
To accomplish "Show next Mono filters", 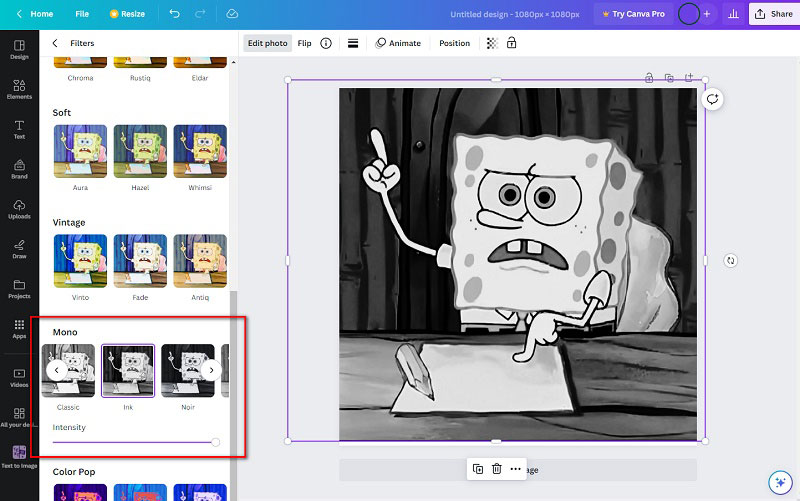I will [211, 370].
